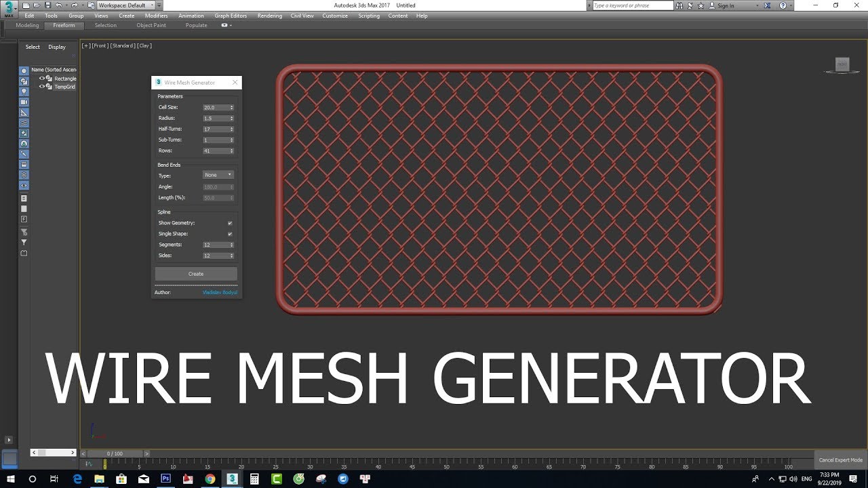Image resolution: width=868 pixels, height=488 pixels.
Task: Open the Select menu in scene explorer
Action: [33, 47]
